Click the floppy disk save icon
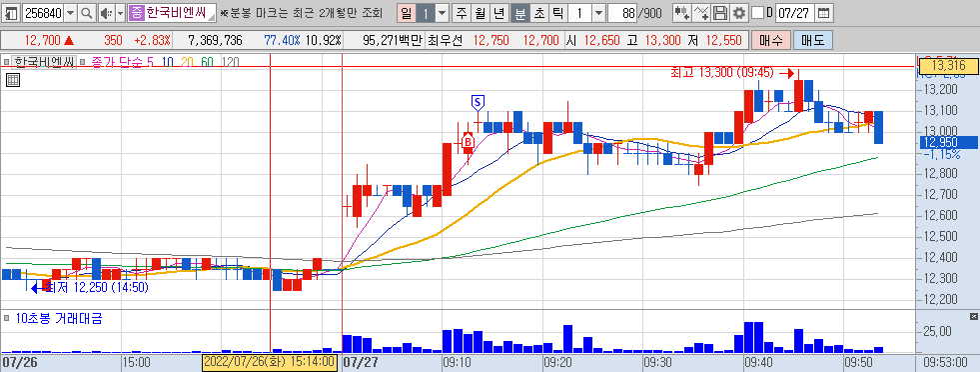 coord(721,13)
